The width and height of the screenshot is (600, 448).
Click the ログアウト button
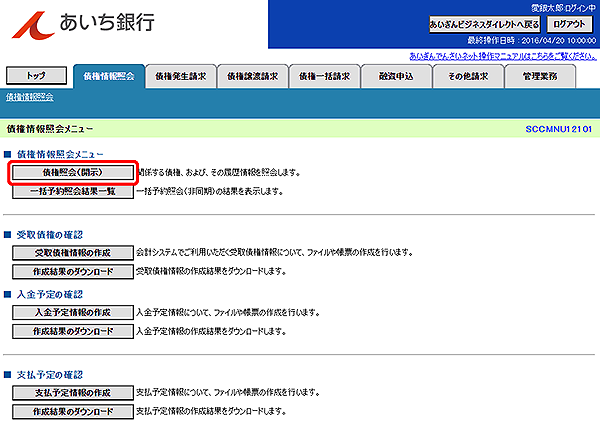pyautogui.click(x=569, y=24)
